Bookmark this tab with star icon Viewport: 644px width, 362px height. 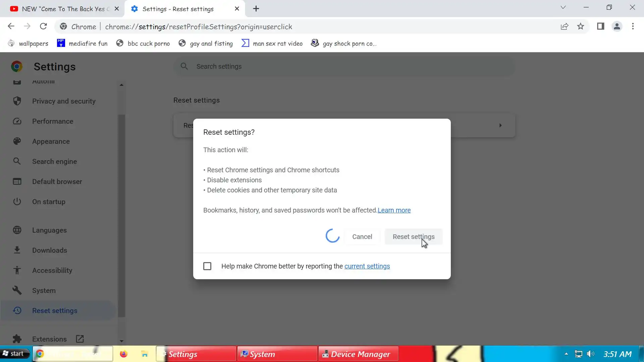point(581,26)
